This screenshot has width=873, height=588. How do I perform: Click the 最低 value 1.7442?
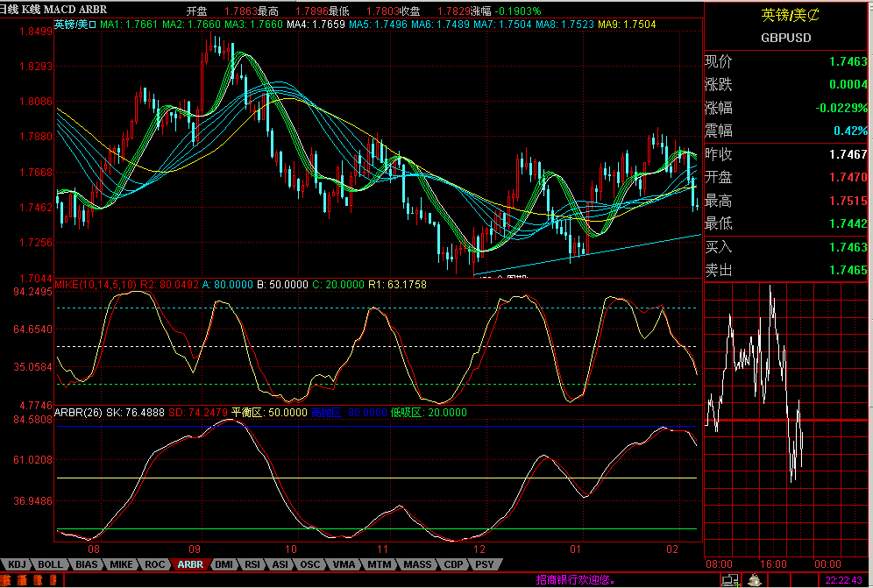click(x=848, y=223)
